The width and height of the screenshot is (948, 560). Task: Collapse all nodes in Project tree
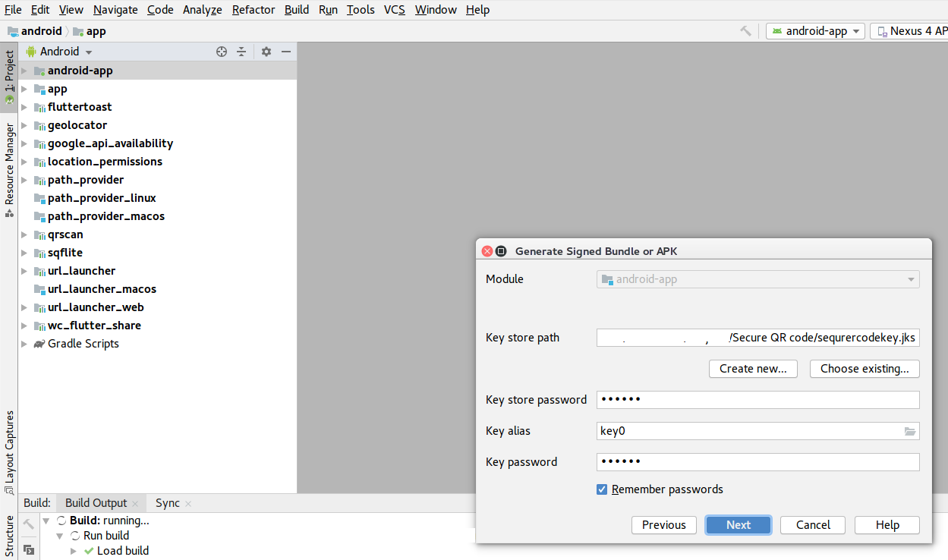[x=241, y=51]
